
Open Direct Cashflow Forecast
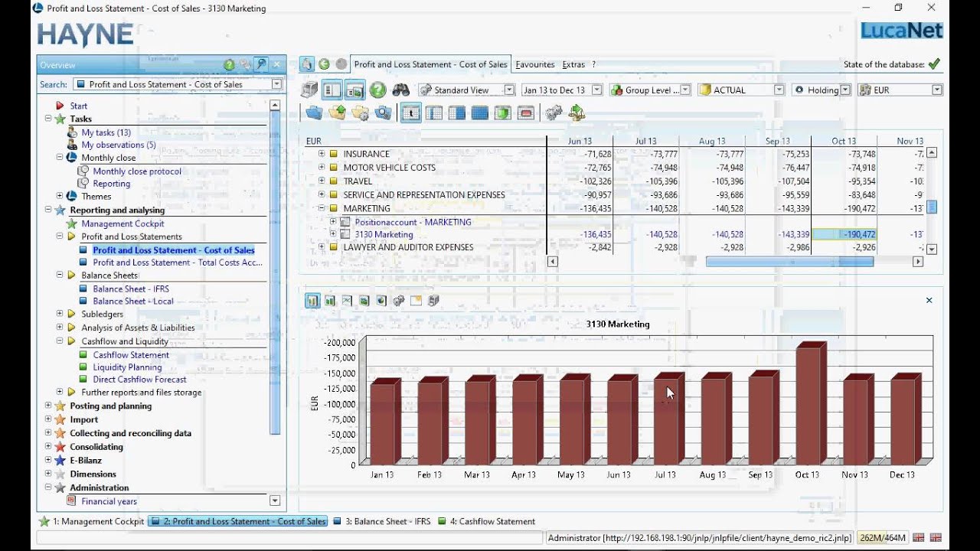coord(139,380)
